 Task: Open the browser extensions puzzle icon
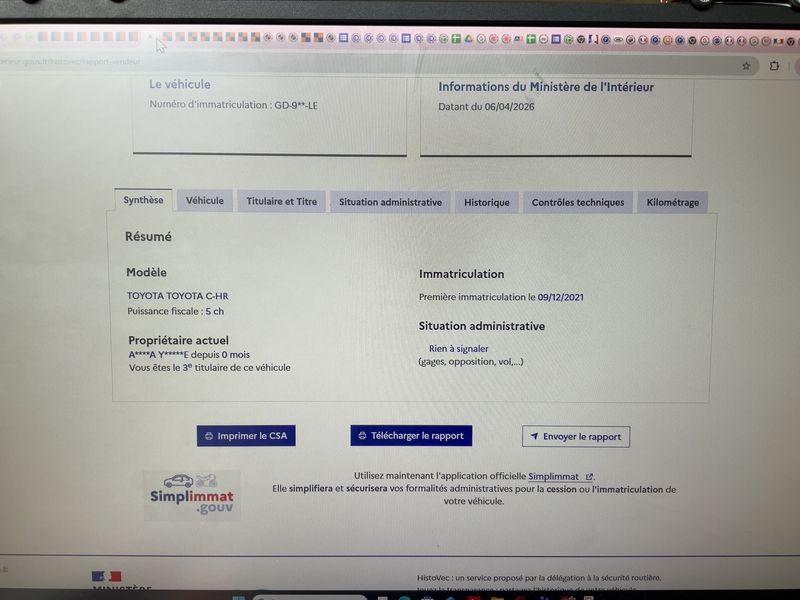774,66
